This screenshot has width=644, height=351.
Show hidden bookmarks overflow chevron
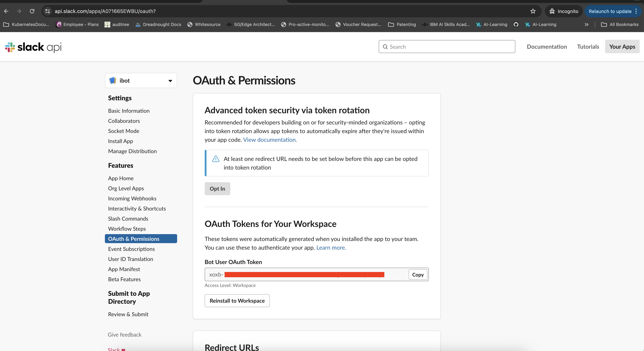(587, 25)
